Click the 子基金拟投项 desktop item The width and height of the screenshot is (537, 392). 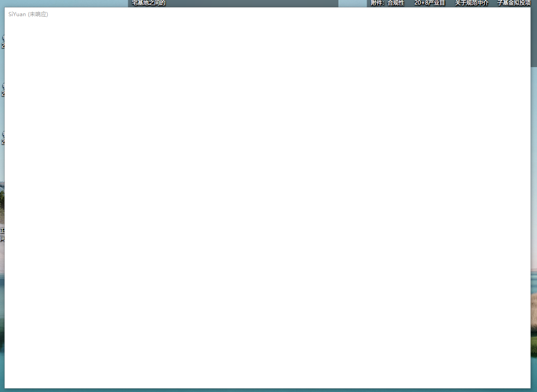(514, 3)
